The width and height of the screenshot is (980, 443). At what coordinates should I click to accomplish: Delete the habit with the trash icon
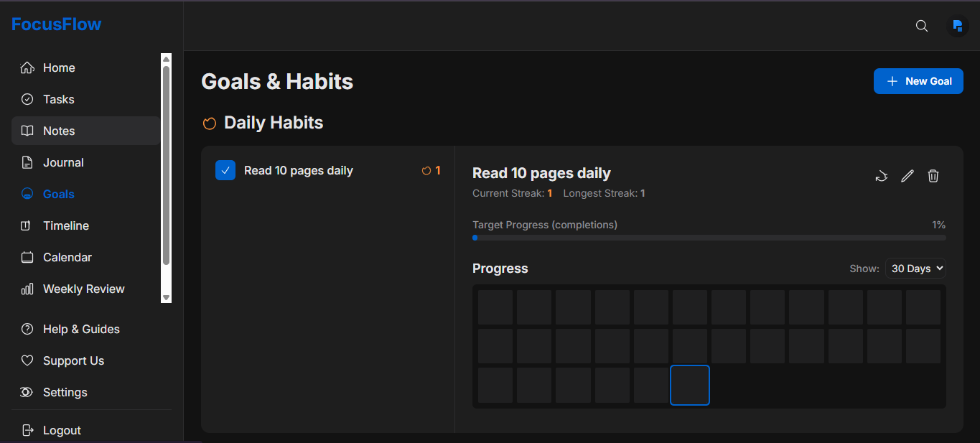pos(933,176)
